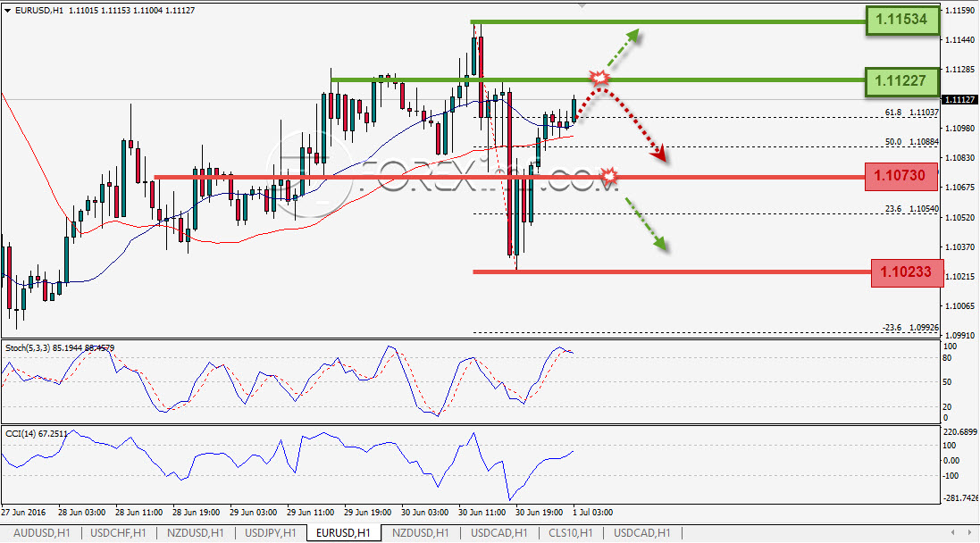Viewport: 980px width, 543px height.
Task: Select the 61.8 Fibonacci level label
Action: click(x=912, y=113)
